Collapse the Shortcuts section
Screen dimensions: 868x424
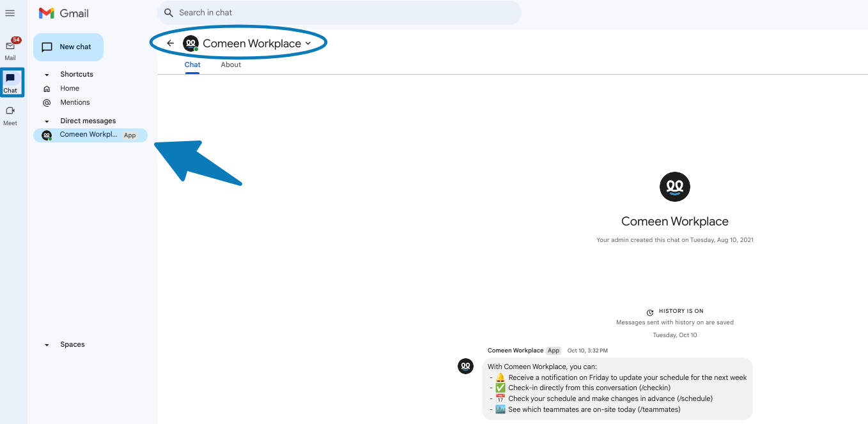[47, 75]
